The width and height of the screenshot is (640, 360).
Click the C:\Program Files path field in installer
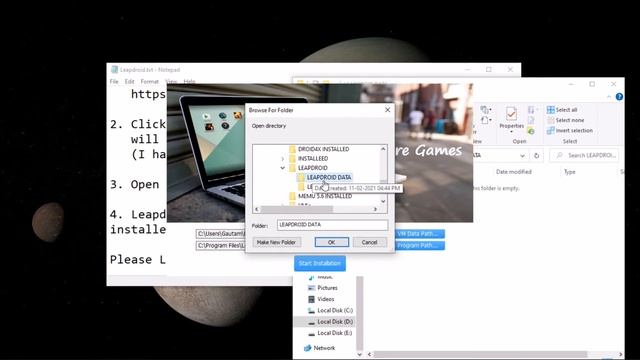click(x=220, y=245)
